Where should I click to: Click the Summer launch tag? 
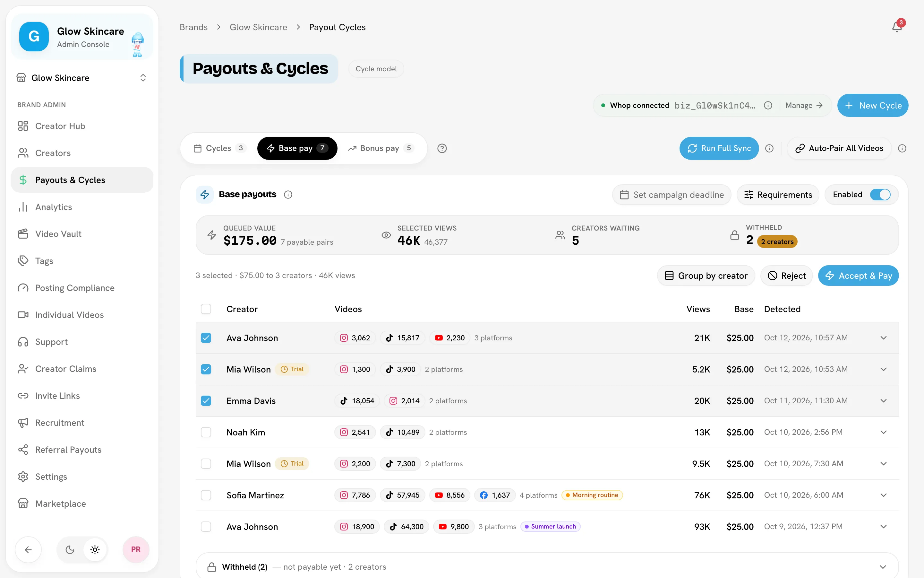coord(550,527)
